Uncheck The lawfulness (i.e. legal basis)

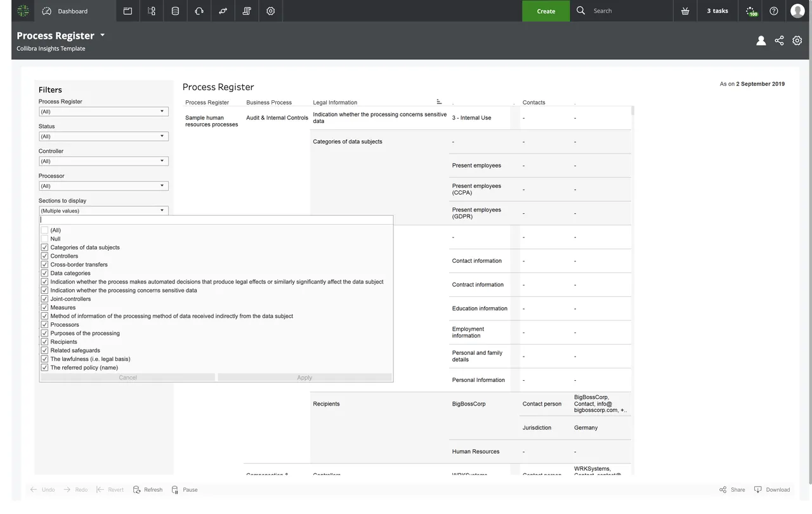pos(44,359)
